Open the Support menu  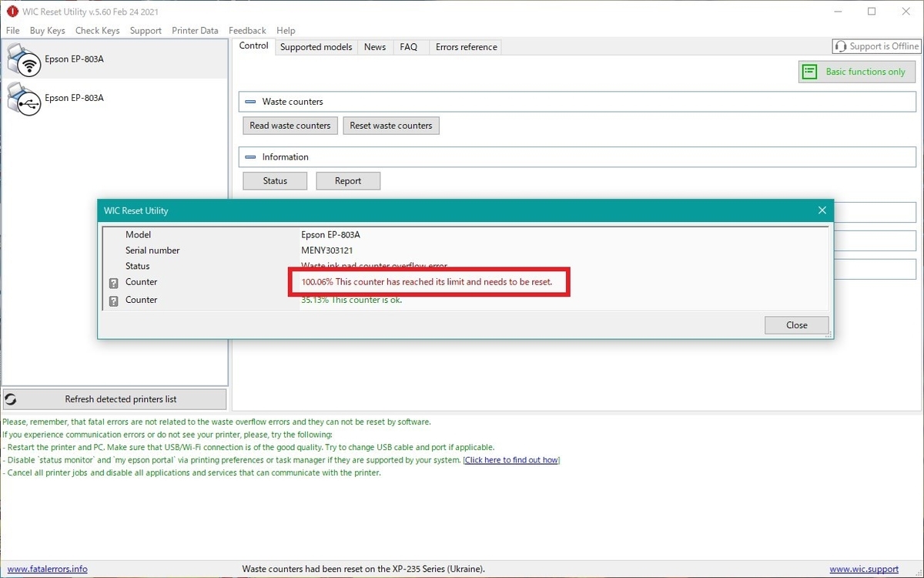point(146,31)
